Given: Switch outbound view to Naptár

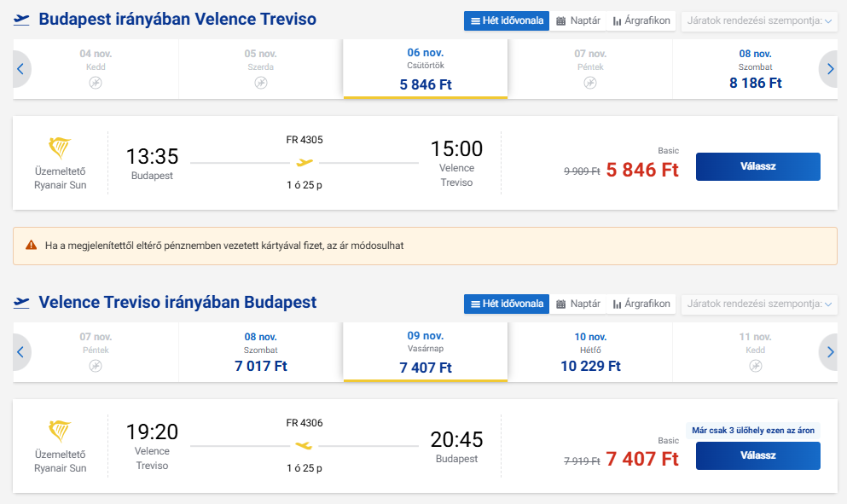Looking at the screenshot, I should coord(578,20).
